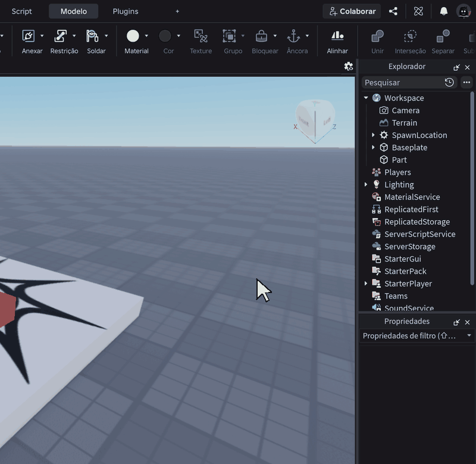
Task: Click the Âncora anchor icon
Action: click(x=293, y=36)
